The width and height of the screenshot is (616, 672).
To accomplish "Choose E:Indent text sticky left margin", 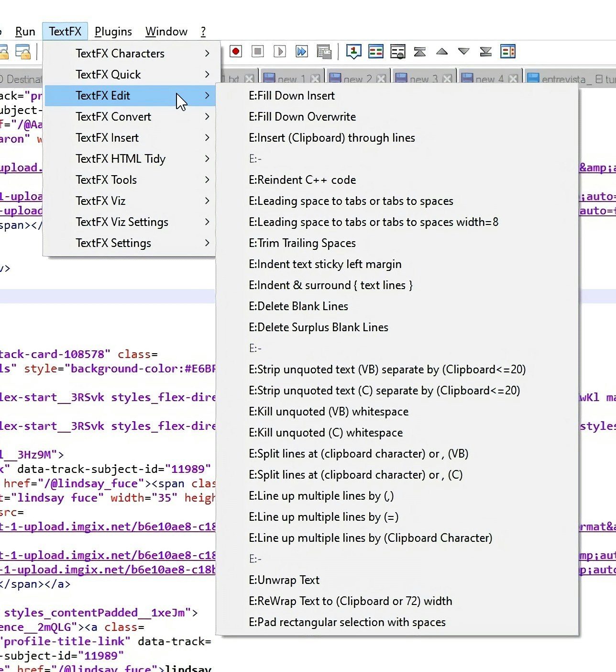I will coord(397,264).
